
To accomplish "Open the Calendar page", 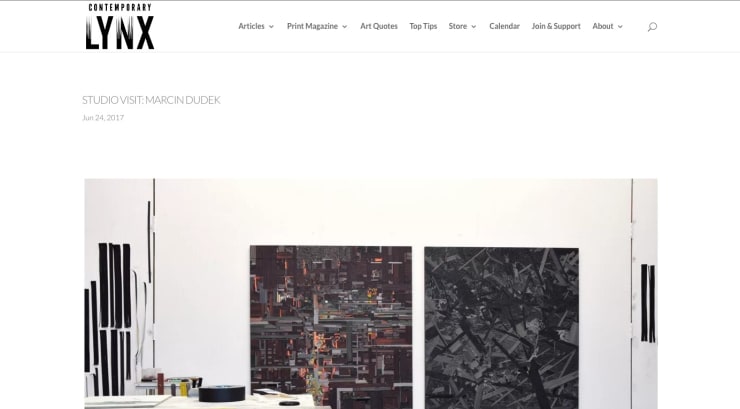I will click(x=504, y=26).
